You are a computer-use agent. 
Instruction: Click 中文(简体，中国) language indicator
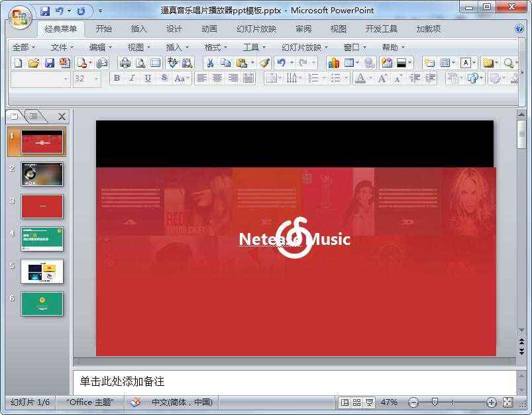click(x=182, y=402)
